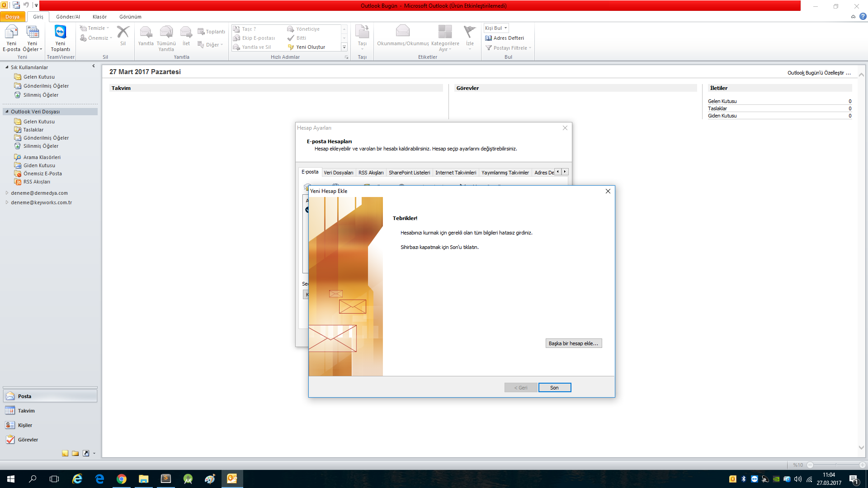Switch to the Gönder/Al tab
868x488 pixels.
click(x=68, y=17)
